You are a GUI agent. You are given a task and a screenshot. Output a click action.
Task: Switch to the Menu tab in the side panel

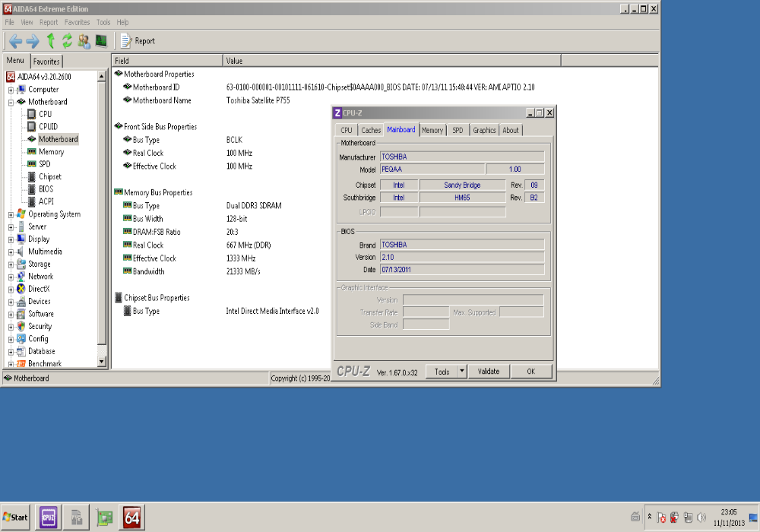(15, 61)
